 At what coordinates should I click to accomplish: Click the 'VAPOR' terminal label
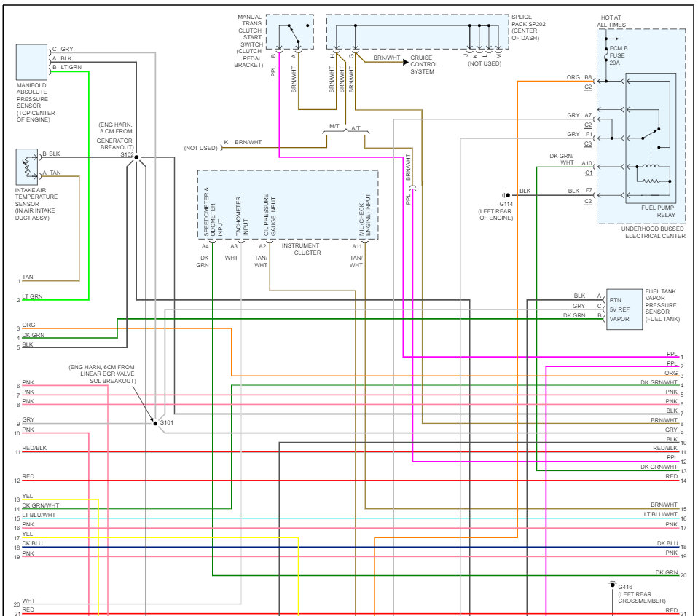[x=619, y=319]
